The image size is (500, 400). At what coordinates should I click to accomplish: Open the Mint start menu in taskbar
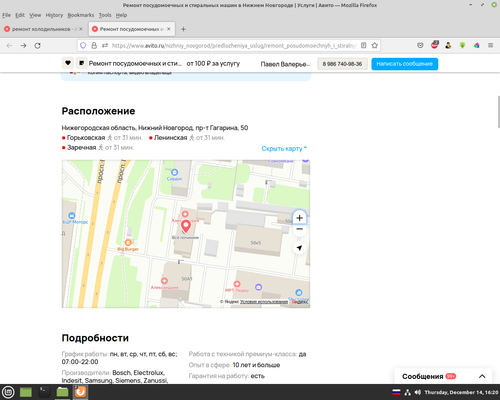(9, 392)
